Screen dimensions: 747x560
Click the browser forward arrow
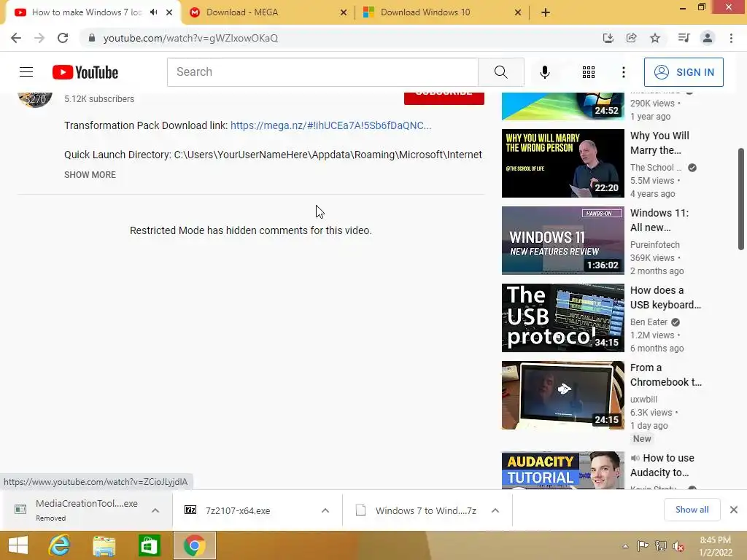coord(39,38)
